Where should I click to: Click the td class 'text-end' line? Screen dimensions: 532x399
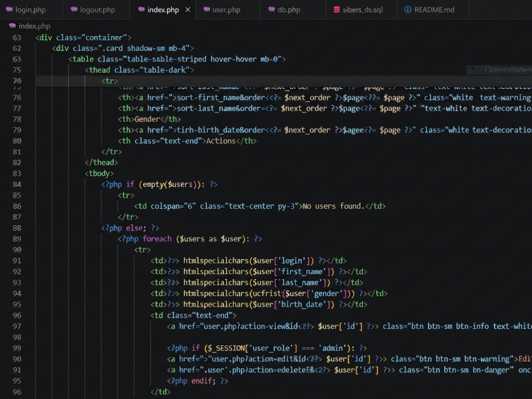(x=194, y=315)
